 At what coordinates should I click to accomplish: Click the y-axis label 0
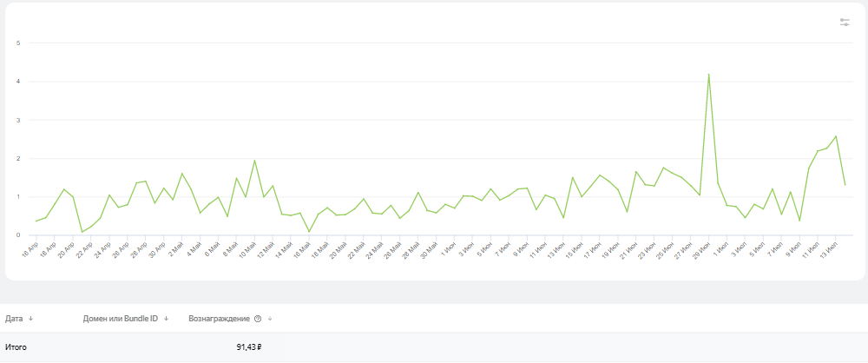(18, 234)
